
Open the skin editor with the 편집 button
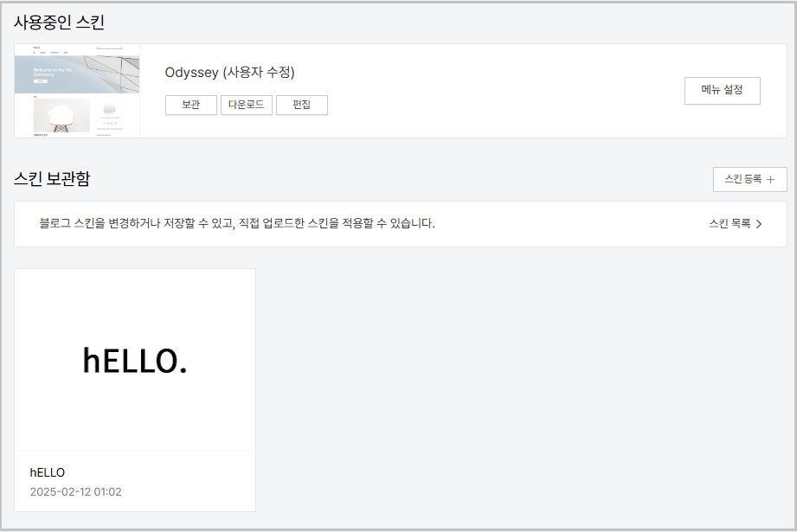[x=302, y=105]
